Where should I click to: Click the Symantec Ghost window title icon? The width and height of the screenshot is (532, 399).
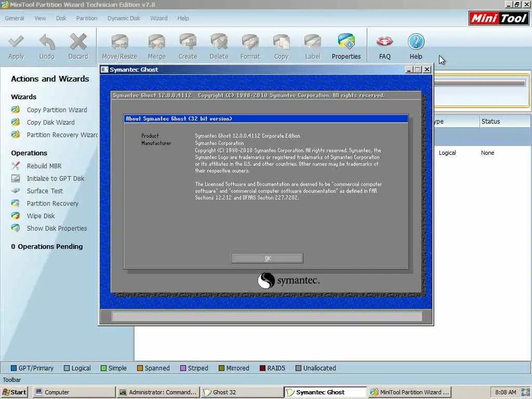coord(105,70)
